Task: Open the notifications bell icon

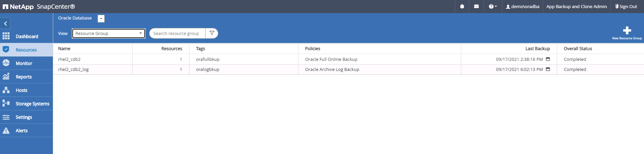Action: 462,6
